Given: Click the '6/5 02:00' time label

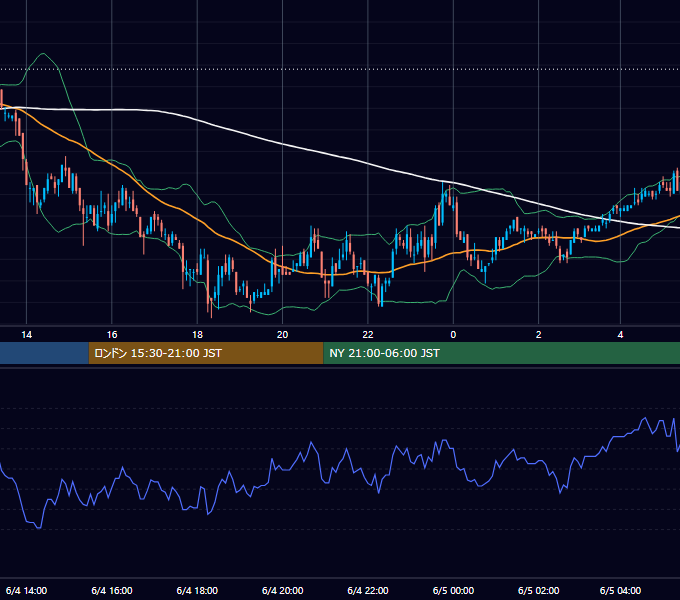Looking at the screenshot, I should point(539,590).
